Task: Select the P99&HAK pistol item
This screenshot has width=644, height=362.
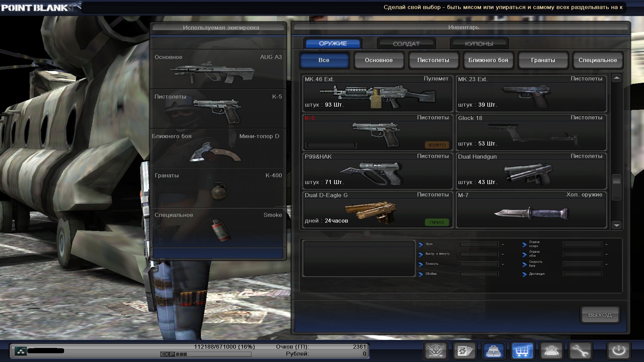Action: click(x=378, y=171)
